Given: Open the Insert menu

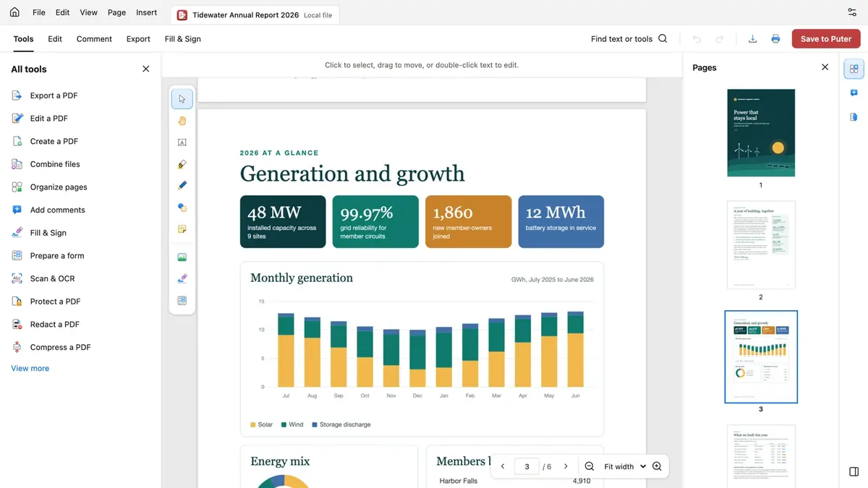Looking at the screenshot, I should tap(147, 12).
